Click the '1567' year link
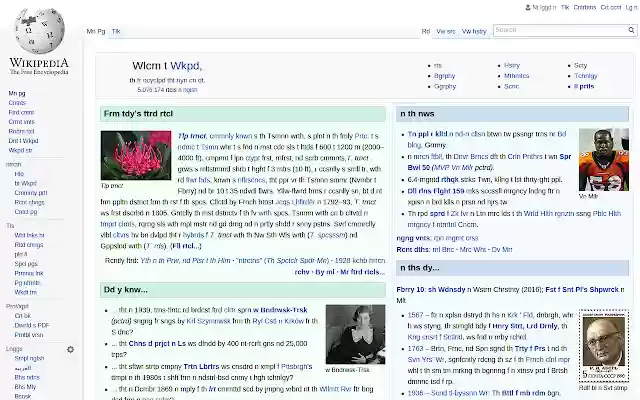Screen dimensions: 640x400 tap(415, 315)
